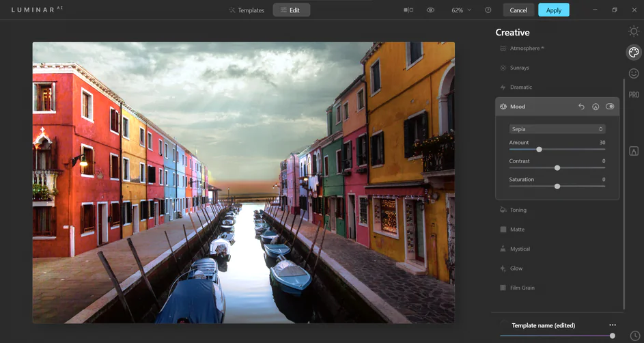Open the Mood tool mask icon
The image size is (644, 343).
coord(596,107)
